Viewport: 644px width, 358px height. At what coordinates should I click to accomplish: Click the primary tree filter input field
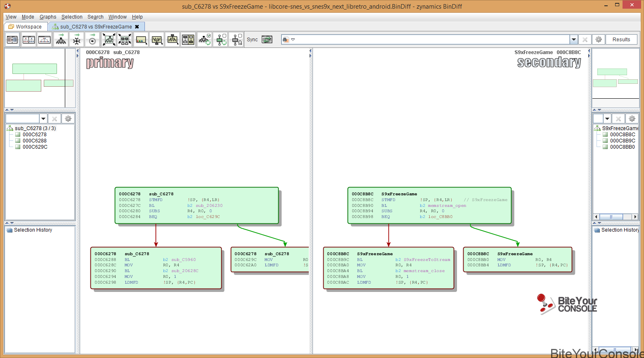click(x=22, y=119)
